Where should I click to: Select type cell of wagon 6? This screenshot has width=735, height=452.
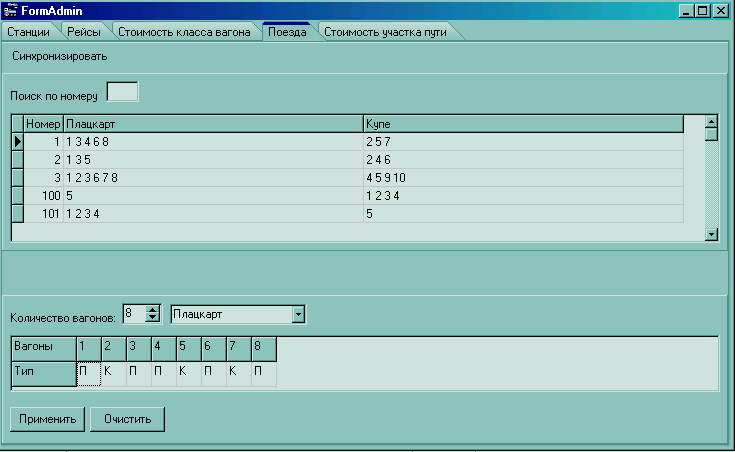click(214, 374)
